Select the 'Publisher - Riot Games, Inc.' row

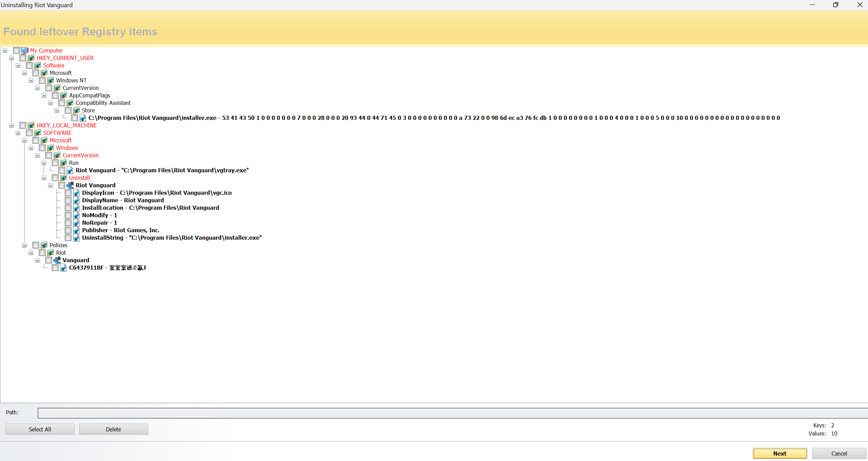click(121, 230)
